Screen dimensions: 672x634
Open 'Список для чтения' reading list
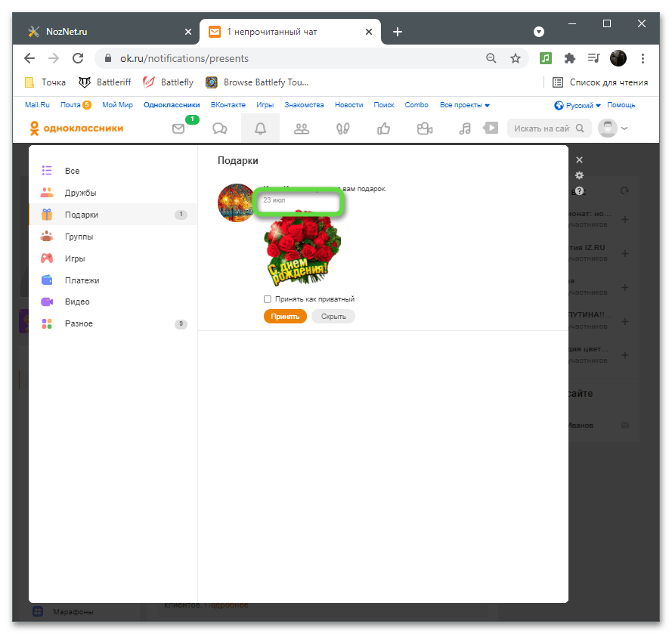(x=600, y=82)
